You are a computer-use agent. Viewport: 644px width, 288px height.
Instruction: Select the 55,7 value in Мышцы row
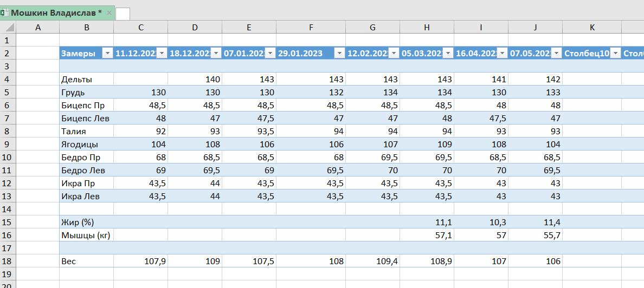[535, 235]
